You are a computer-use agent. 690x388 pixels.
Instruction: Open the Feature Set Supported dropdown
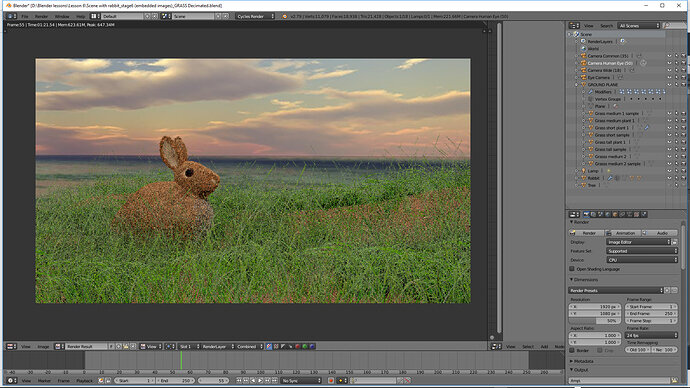coord(642,251)
